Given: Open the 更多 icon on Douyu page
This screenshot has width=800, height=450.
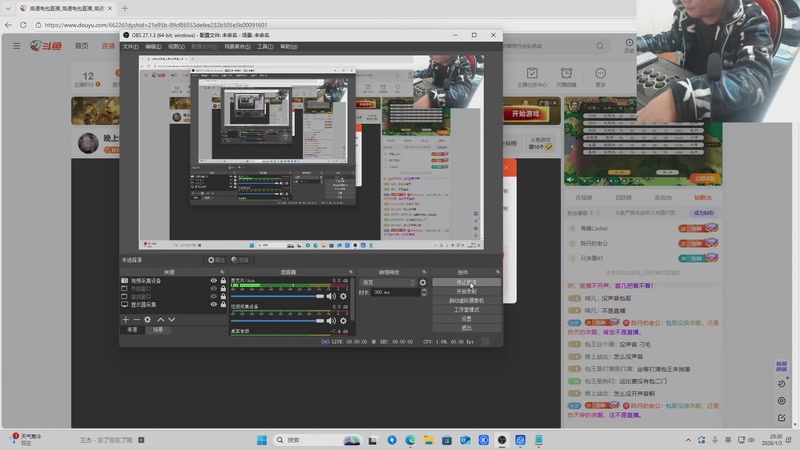Looking at the screenshot, I should coord(601,77).
